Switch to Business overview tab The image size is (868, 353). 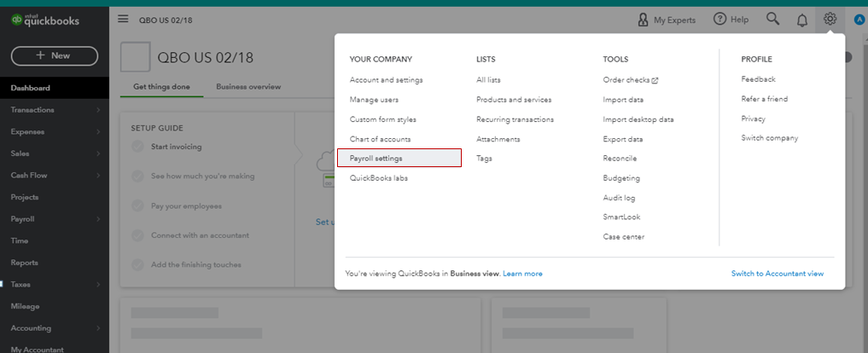pos(248,87)
